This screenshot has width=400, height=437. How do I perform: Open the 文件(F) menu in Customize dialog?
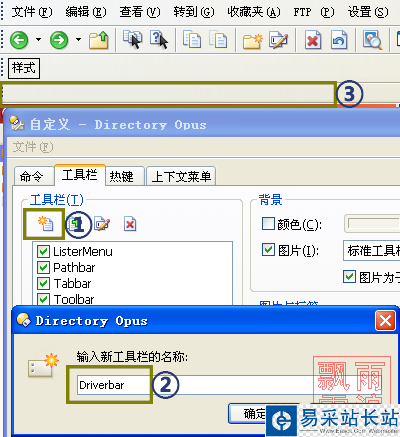tap(33, 147)
